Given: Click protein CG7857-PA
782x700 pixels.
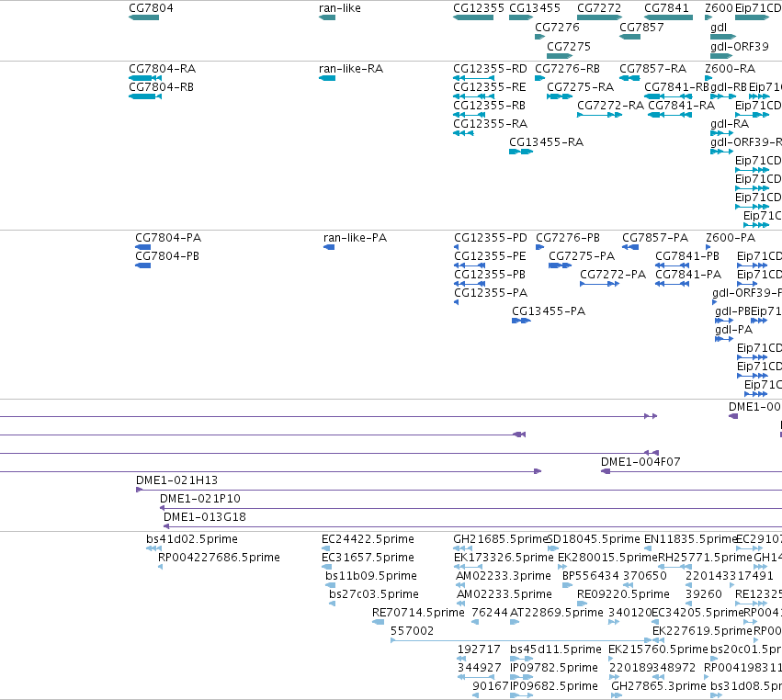Looking at the screenshot, I should coord(655,238).
